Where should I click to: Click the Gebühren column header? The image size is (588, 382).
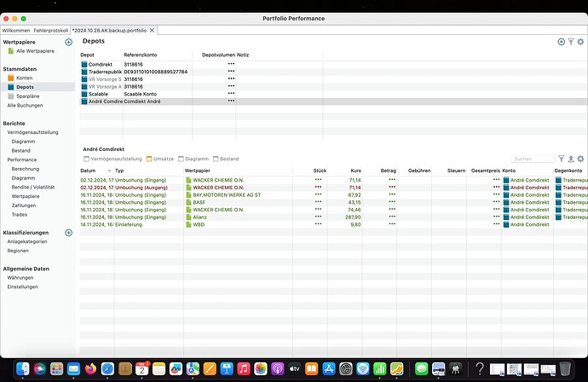[419, 171]
